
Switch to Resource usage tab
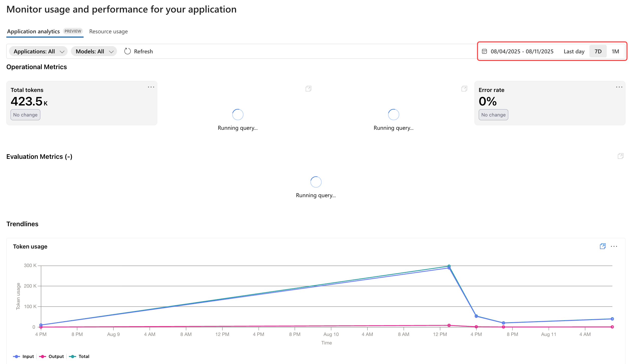coord(108,31)
